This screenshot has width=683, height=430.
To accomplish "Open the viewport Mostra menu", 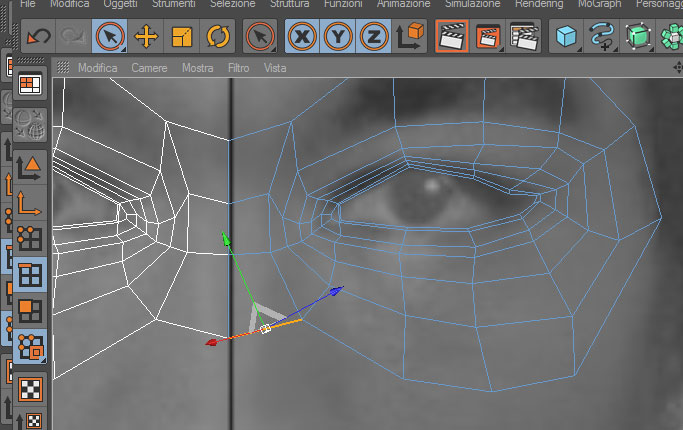I will (198, 68).
